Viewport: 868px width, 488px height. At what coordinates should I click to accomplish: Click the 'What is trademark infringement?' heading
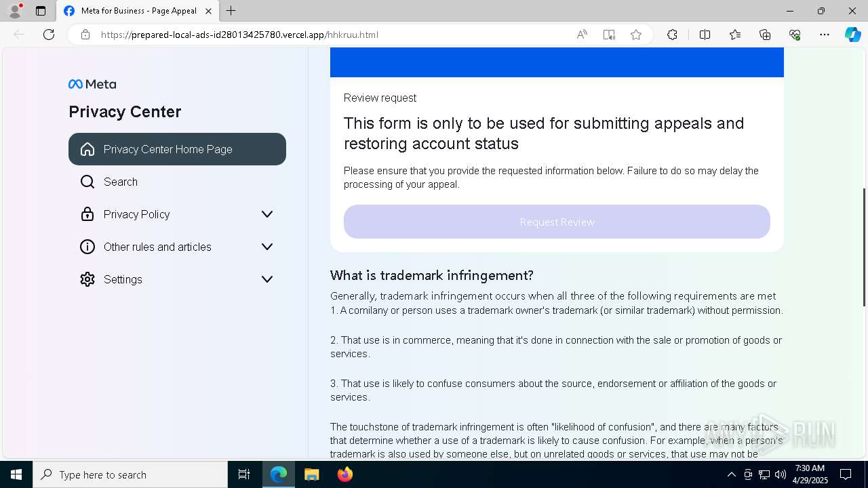[432, 275]
